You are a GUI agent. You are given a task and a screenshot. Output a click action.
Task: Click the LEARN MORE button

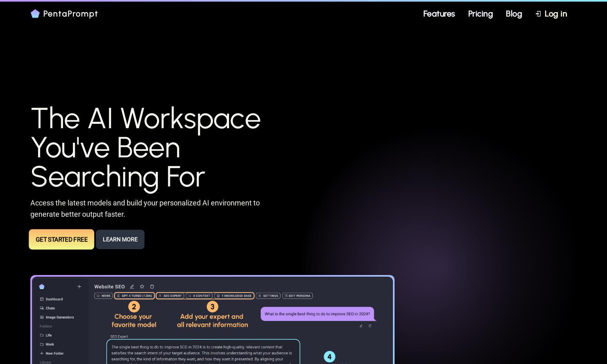(x=120, y=239)
